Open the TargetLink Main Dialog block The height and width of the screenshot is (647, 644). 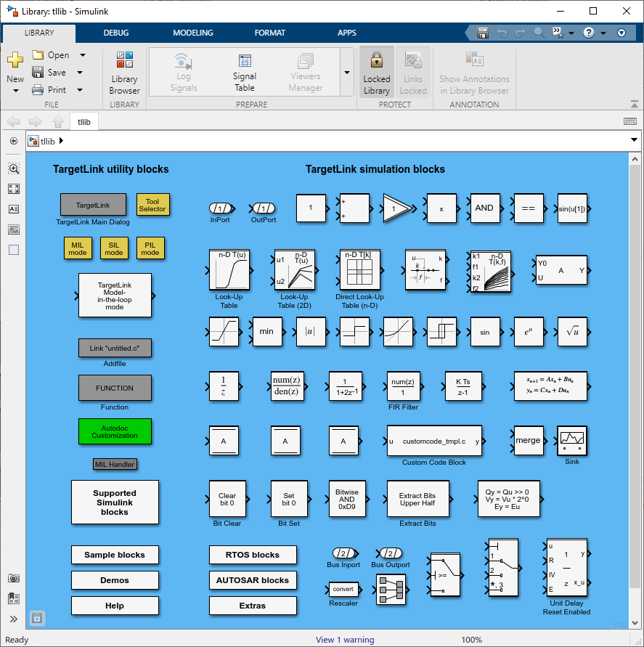[x=93, y=205]
